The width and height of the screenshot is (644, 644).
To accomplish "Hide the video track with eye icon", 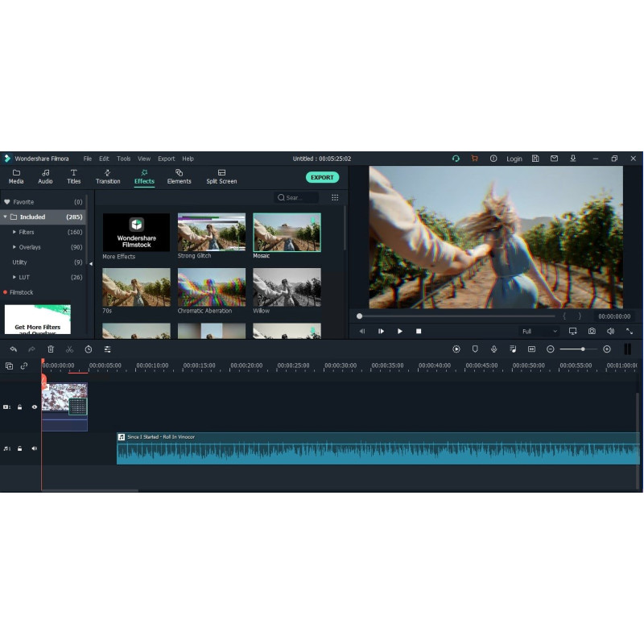I will (x=34, y=407).
